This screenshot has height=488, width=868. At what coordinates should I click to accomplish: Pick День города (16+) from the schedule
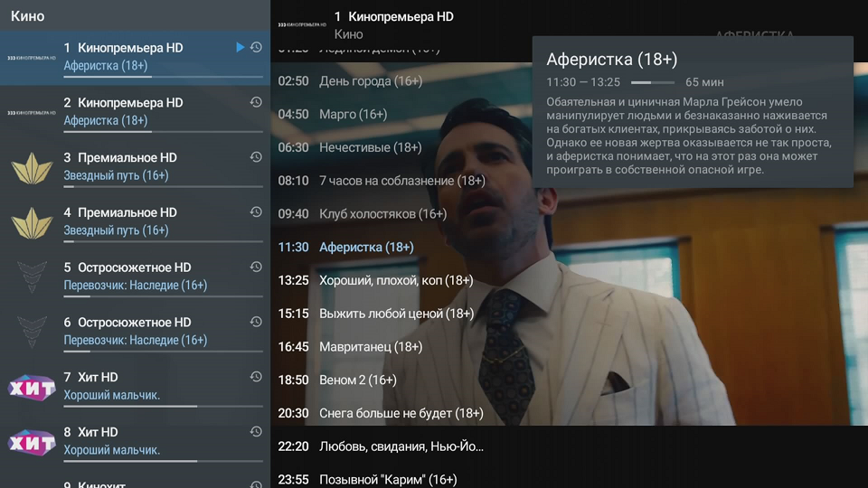[370, 81]
